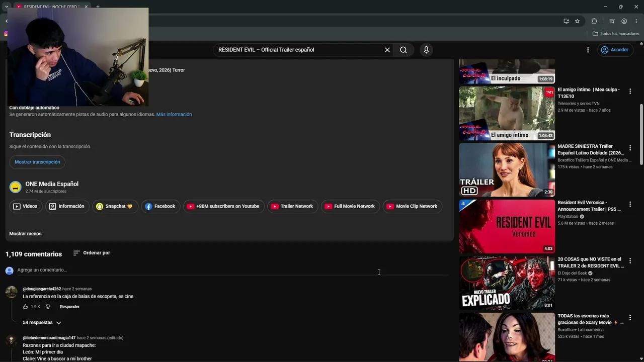Open the Trailer Network chip
The height and width of the screenshot is (362, 644).
pos(292,206)
